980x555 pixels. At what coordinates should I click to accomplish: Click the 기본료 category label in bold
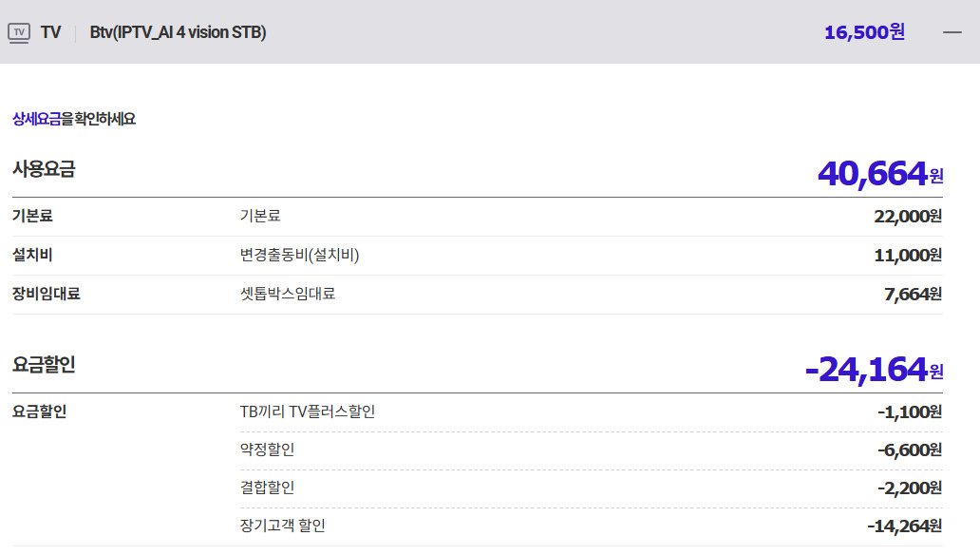pos(32,216)
